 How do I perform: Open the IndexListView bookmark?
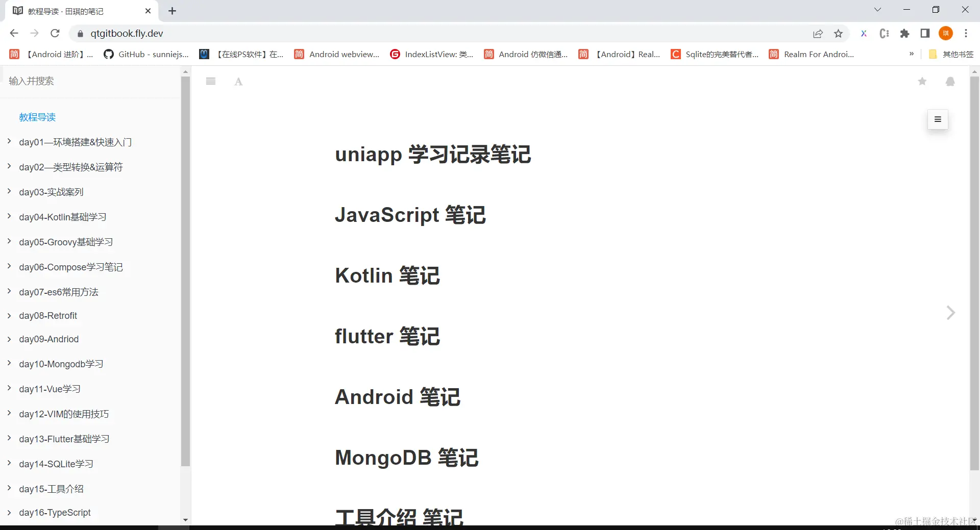click(x=432, y=54)
